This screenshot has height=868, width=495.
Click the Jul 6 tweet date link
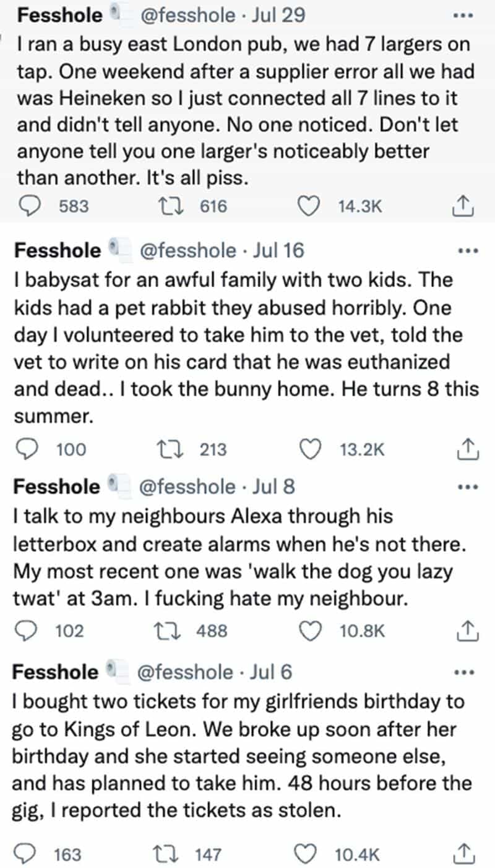(273, 671)
